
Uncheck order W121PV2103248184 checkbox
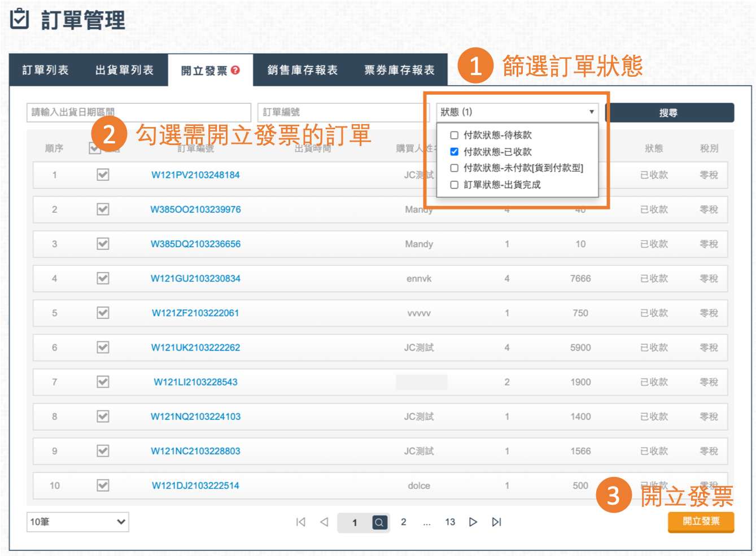coord(103,175)
